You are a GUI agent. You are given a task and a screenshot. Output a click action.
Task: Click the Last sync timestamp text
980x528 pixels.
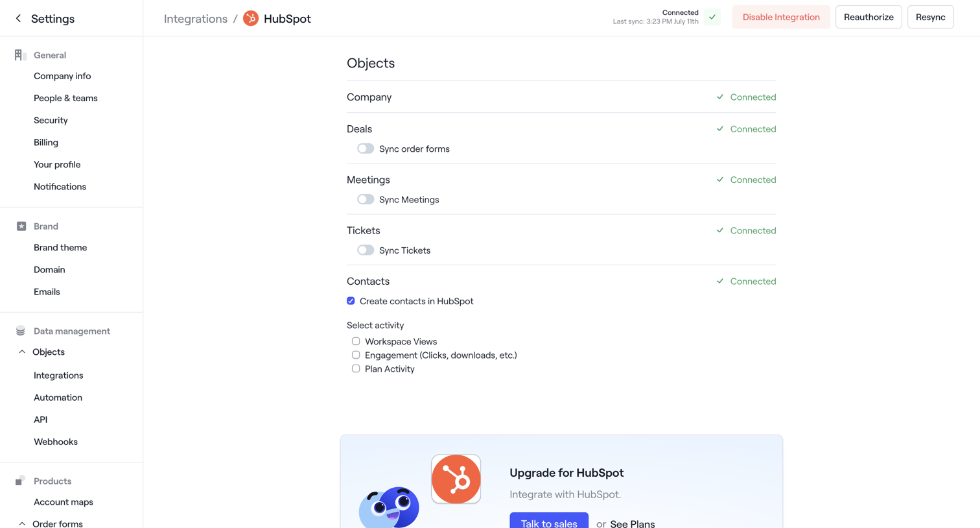(x=656, y=21)
